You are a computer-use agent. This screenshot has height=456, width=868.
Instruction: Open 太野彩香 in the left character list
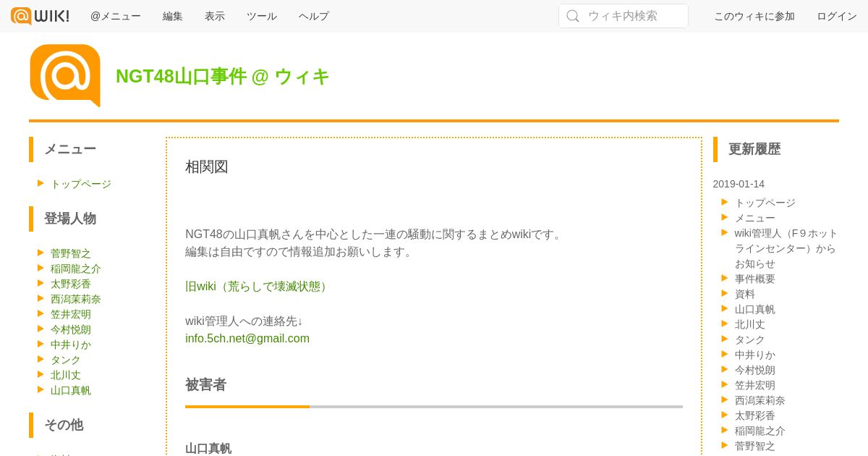click(x=71, y=284)
